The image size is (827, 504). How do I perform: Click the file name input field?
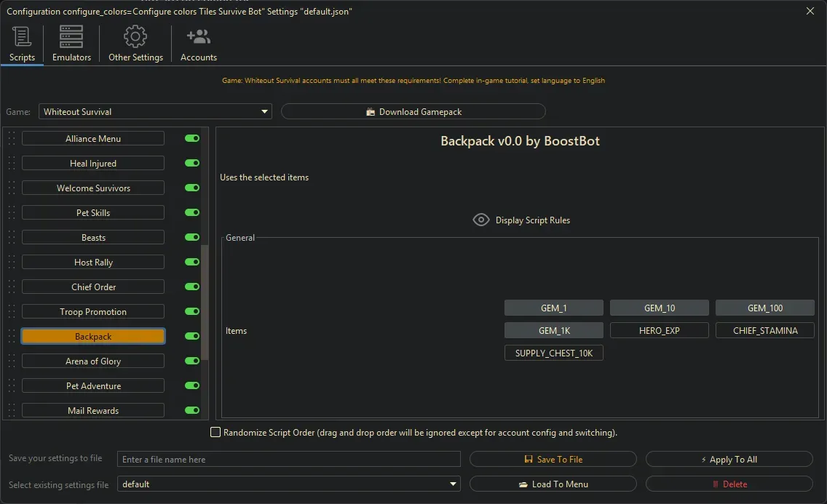point(289,460)
